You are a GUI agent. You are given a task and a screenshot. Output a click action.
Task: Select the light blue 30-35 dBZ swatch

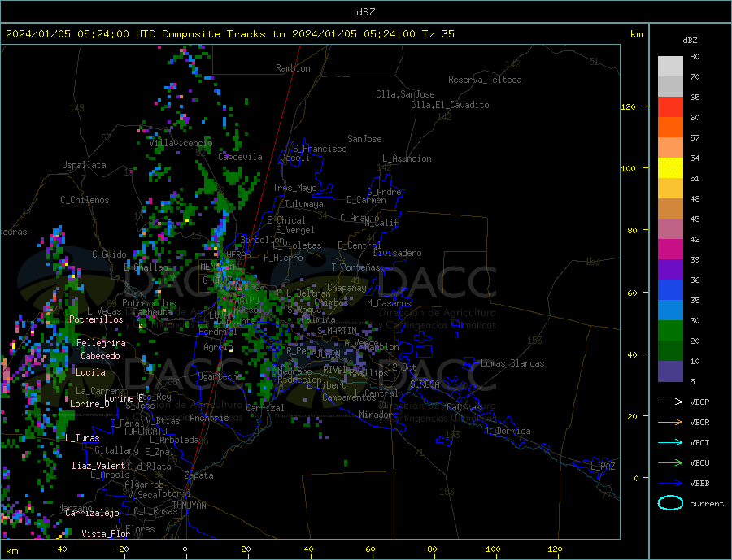tap(670, 310)
